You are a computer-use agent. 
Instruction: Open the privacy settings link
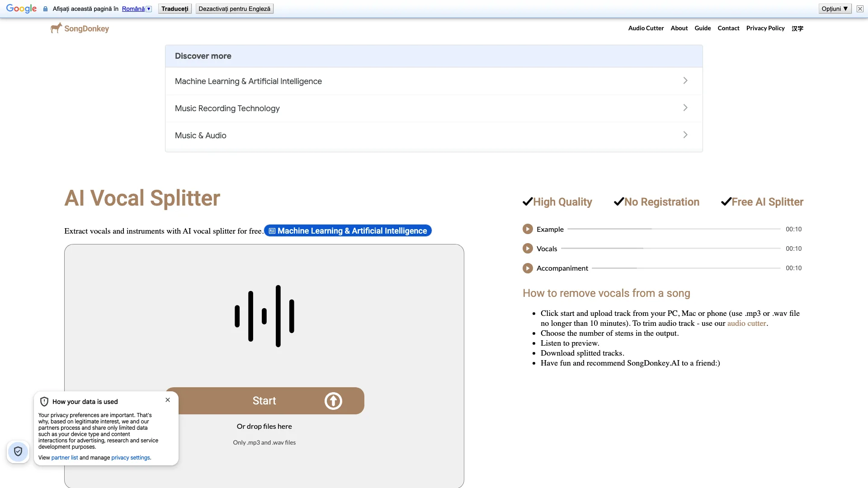[x=131, y=458]
